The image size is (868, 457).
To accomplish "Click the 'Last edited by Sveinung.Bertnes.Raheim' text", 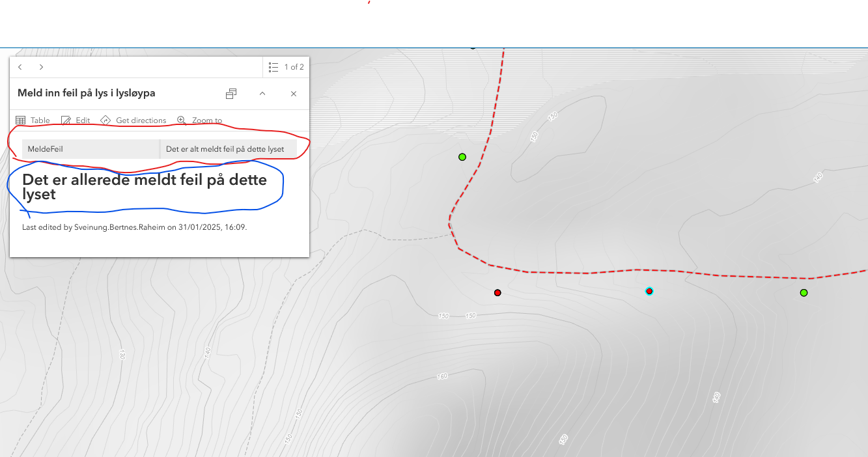I will click(136, 227).
